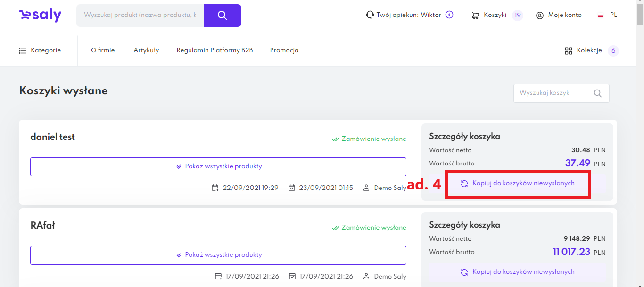This screenshot has height=287, width=644.
Task: Click the product search input field
Action: (140, 16)
